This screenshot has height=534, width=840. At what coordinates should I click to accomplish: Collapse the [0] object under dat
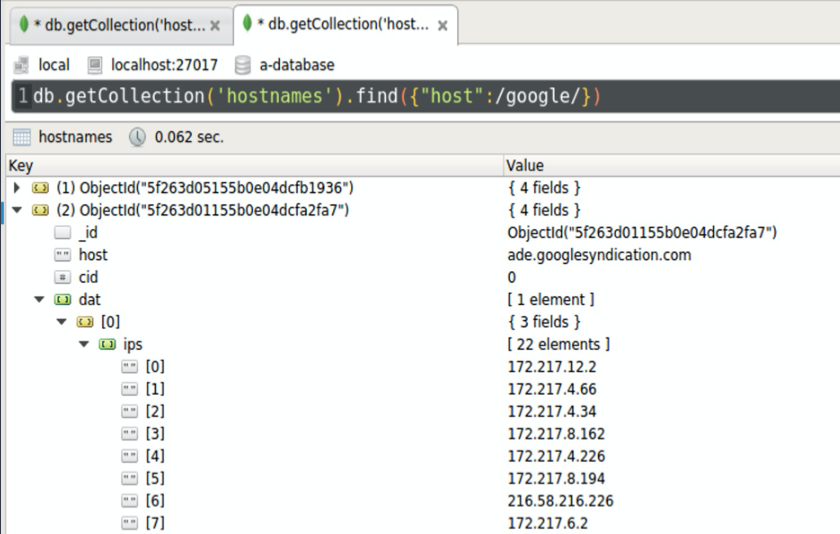(61, 322)
